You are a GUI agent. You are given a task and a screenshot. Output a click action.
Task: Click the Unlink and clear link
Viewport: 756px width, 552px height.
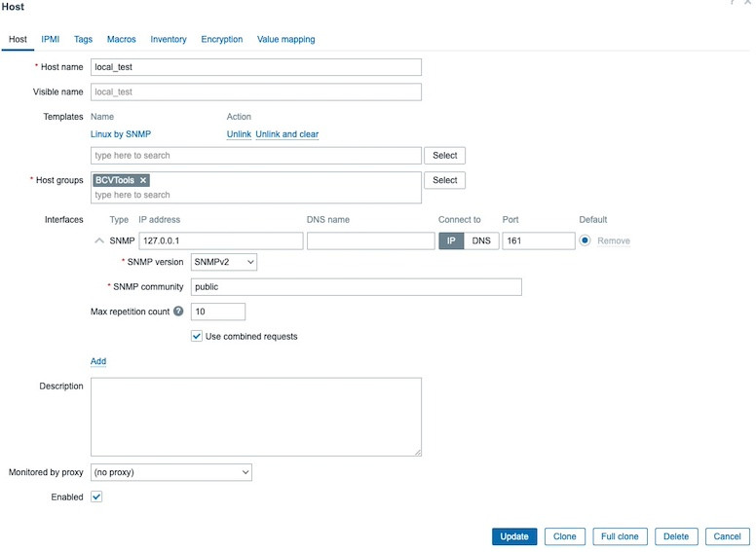coord(286,134)
